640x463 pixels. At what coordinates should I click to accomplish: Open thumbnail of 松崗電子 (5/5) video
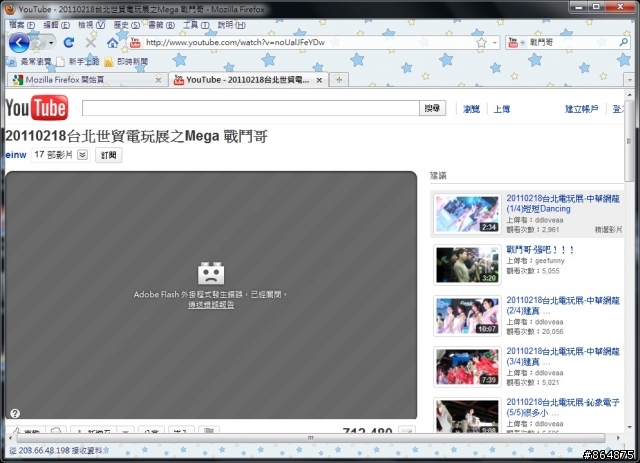(x=467, y=416)
